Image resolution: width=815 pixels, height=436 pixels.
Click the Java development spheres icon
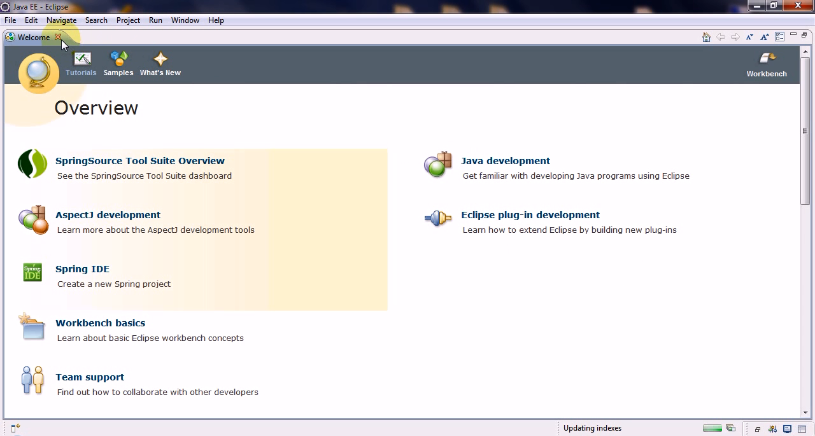pyautogui.click(x=438, y=164)
